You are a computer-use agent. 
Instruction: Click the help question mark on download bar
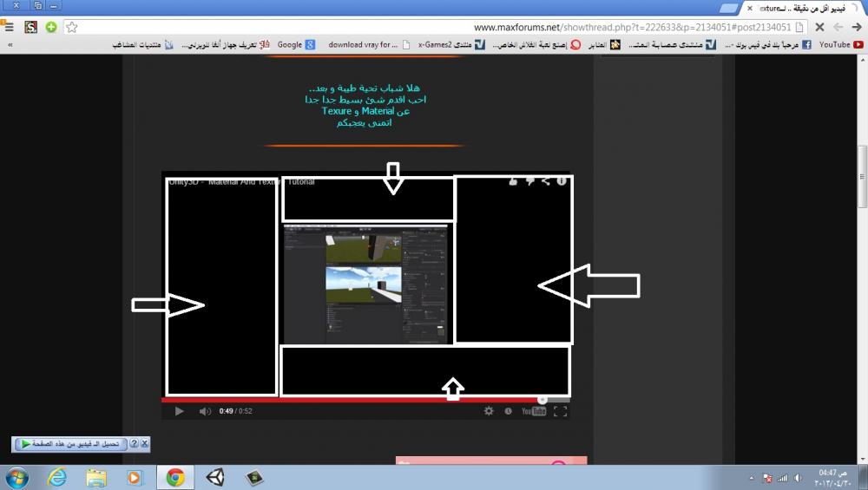pyautogui.click(x=134, y=443)
